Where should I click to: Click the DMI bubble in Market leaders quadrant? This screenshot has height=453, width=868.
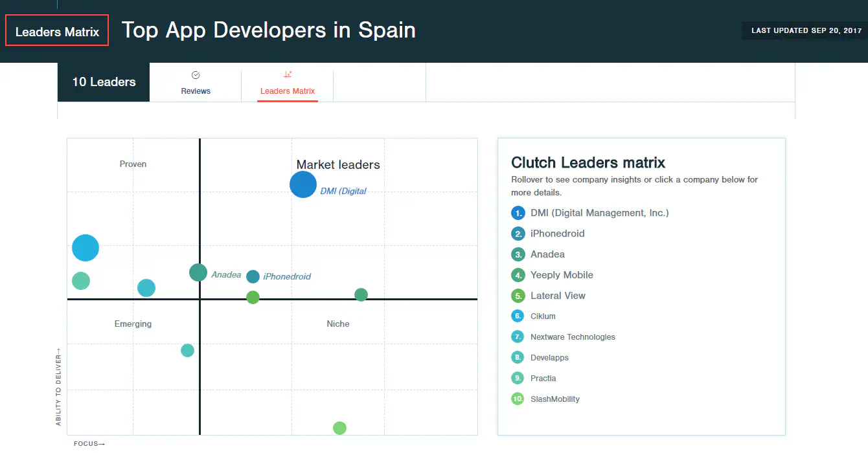[x=303, y=184]
